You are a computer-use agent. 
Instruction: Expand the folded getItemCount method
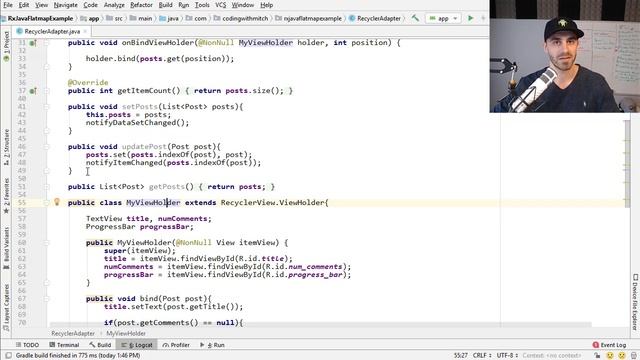click(x=46, y=91)
